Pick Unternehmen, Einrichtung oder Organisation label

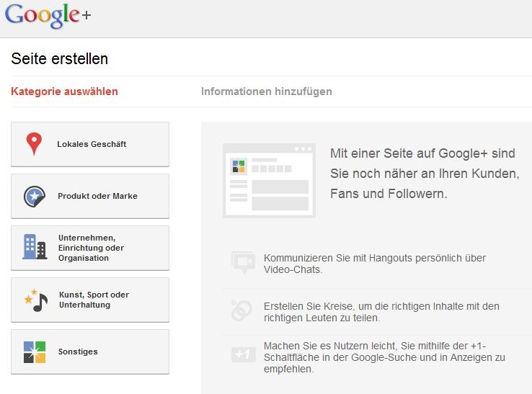coord(91,248)
